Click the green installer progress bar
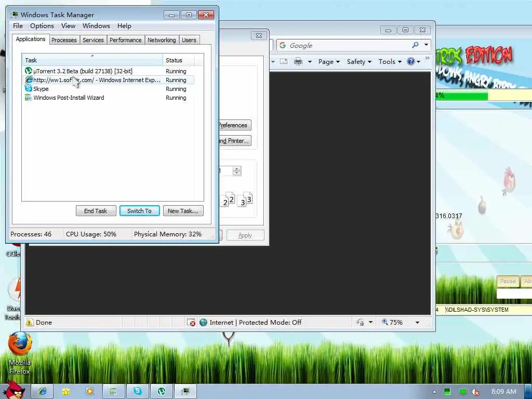The height and width of the screenshot is (399, 532). (x=462, y=96)
